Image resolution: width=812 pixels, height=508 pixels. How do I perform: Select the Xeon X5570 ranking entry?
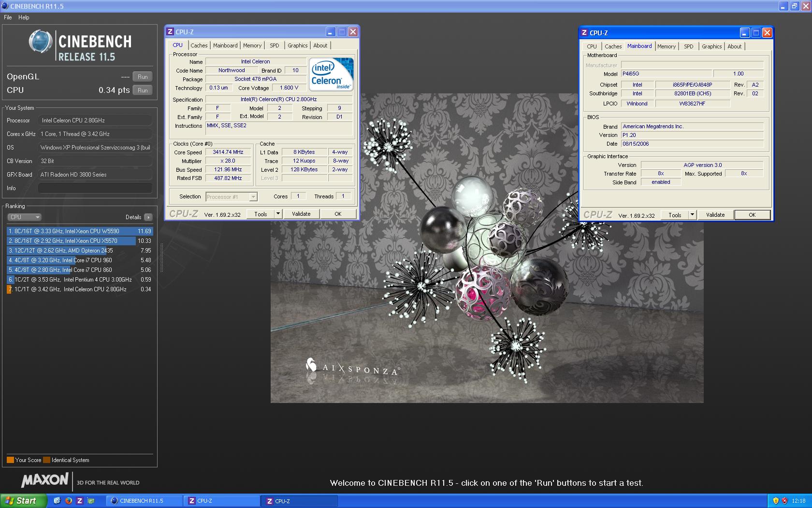pos(80,241)
